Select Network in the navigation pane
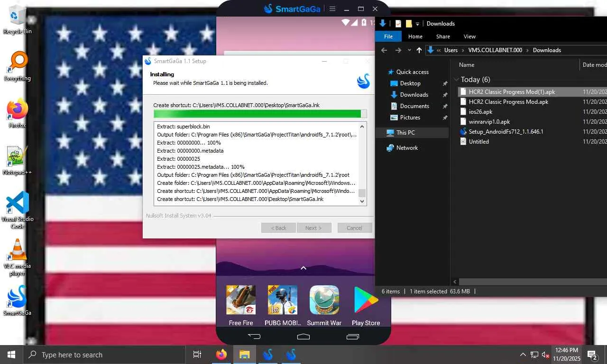607x364 pixels. click(x=407, y=148)
